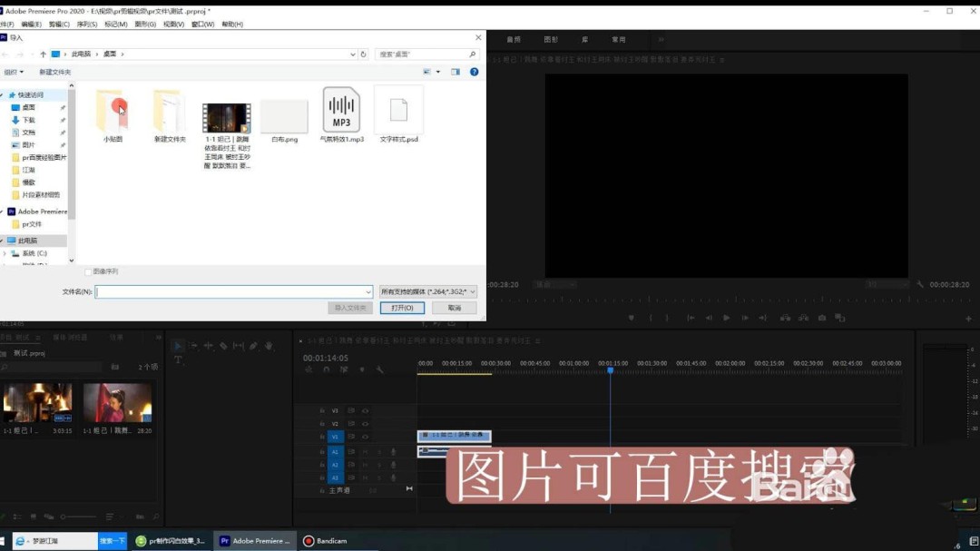The image size is (980, 551).
Task: Click the 取消 button
Action: point(455,308)
